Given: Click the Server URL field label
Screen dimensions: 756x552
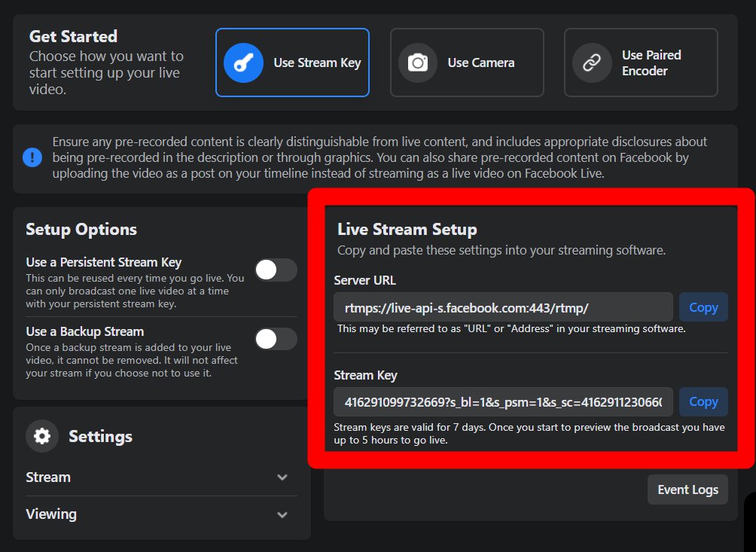Looking at the screenshot, I should [x=365, y=280].
